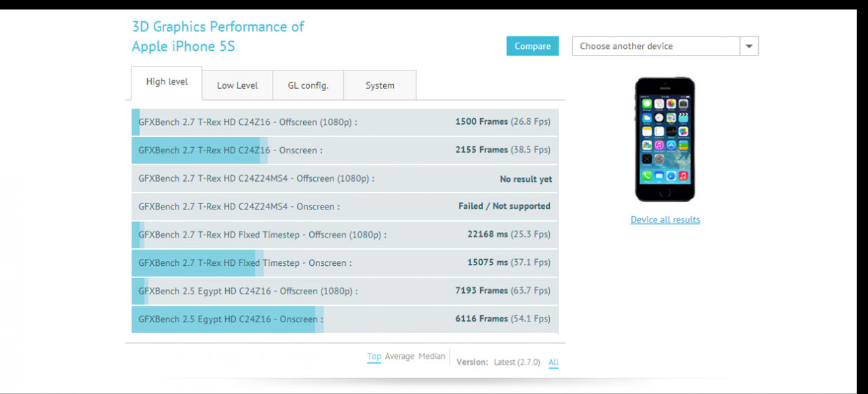Click the device dropdown arrow
The width and height of the screenshot is (868, 394).
[x=749, y=46]
